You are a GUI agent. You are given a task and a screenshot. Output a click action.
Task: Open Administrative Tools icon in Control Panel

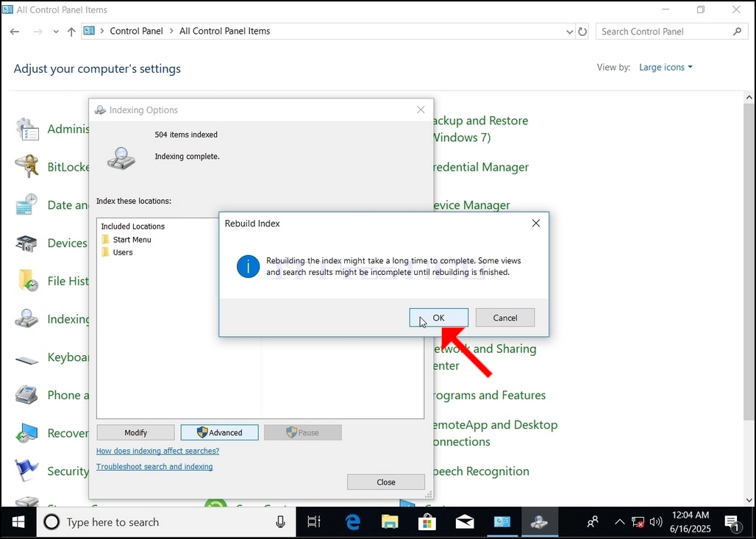pos(27,129)
